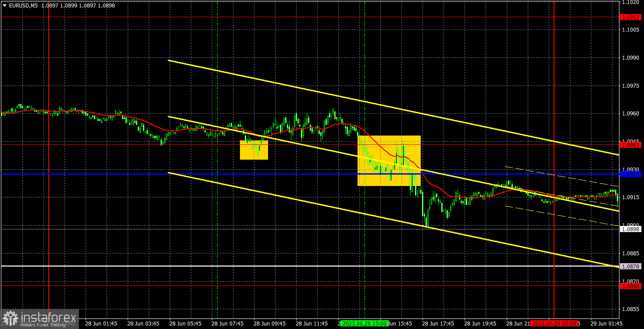Select the large yellow rectangle near 15:45

[390, 161]
